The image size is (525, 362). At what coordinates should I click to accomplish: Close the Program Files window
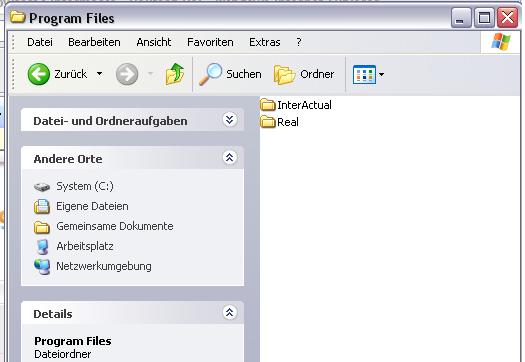[508, 18]
